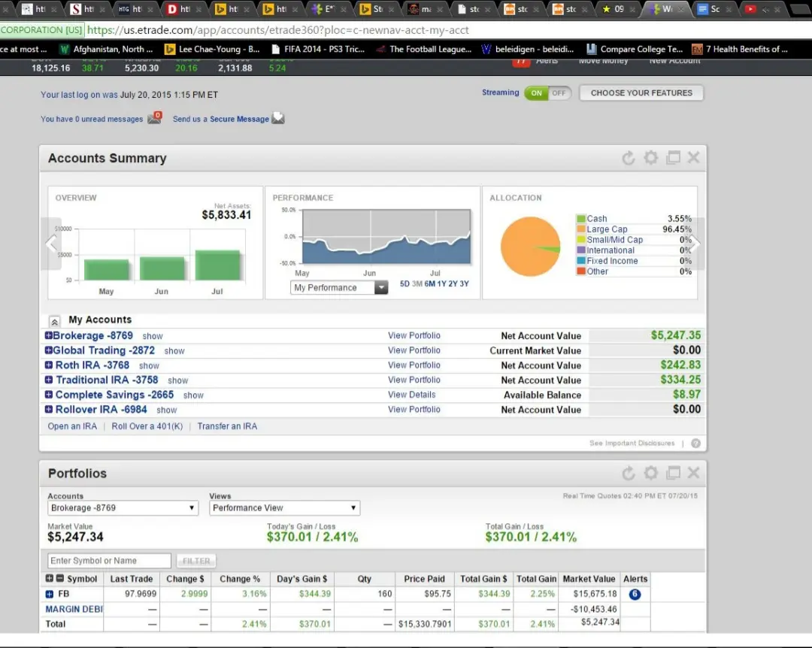Screen dimensions: 812x648
Task: Select the 6M performance range
Action: click(429, 284)
